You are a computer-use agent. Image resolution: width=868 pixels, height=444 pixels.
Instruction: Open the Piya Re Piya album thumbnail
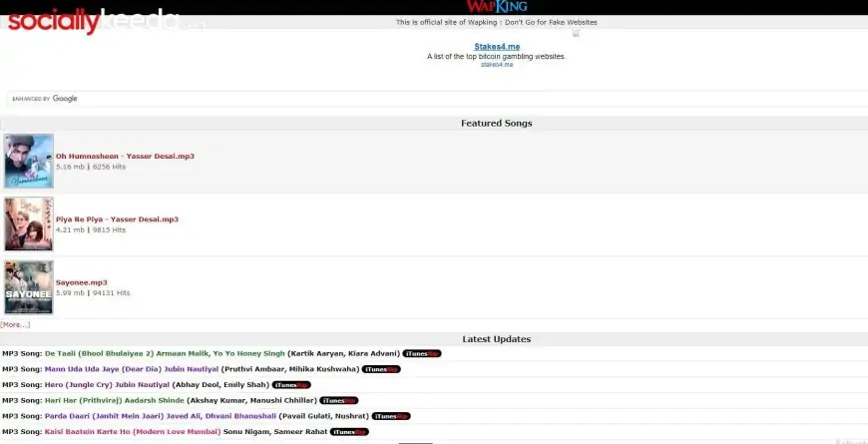click(29, 224)
